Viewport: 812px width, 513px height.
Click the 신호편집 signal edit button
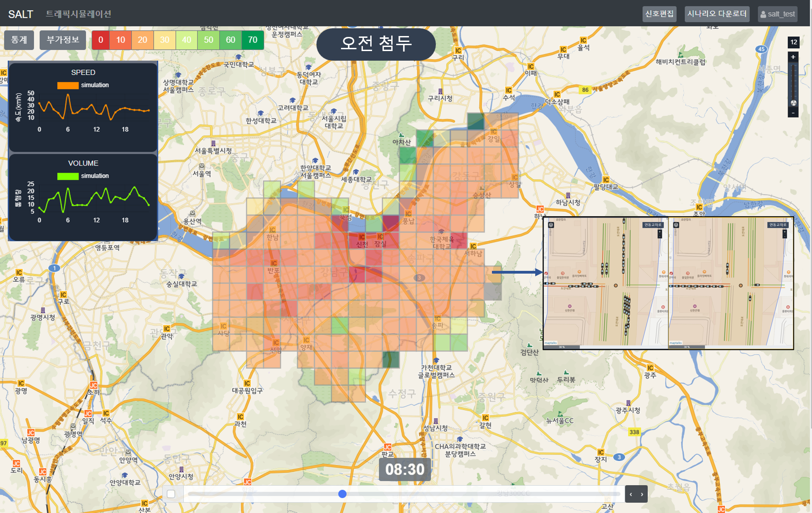click(x=659, y=14)
